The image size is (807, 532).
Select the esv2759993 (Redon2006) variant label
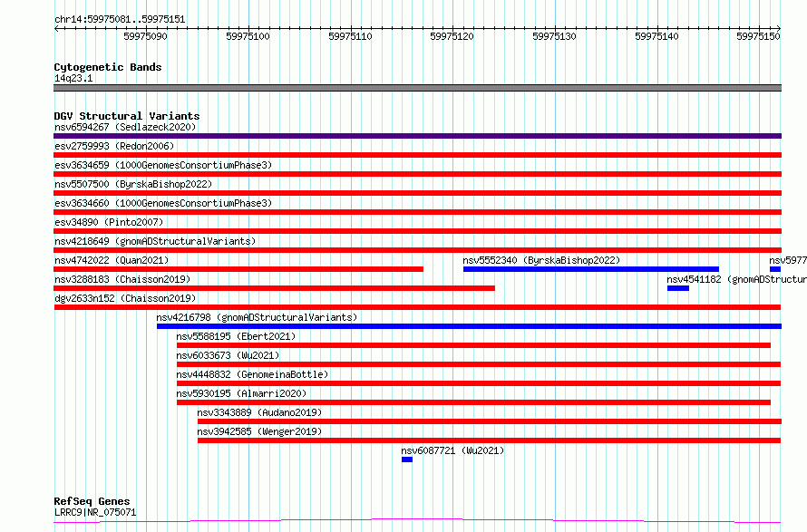[114, 146]
